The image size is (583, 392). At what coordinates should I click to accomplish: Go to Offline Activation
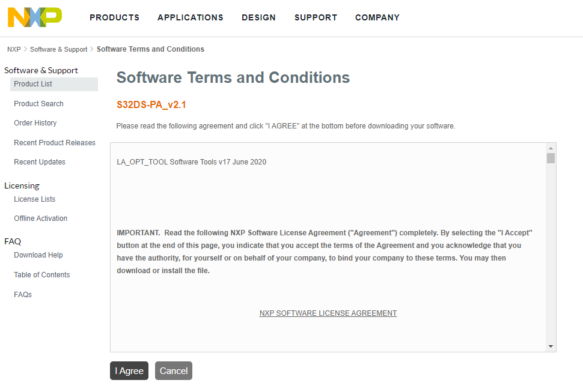click(40, 219)
